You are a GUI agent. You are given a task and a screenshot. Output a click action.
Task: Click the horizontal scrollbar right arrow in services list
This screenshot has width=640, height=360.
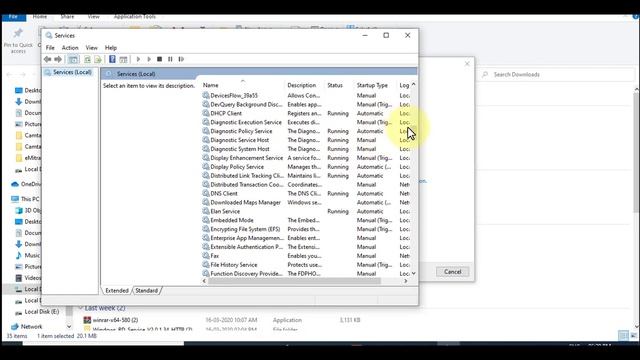click(x=406, y=281)
